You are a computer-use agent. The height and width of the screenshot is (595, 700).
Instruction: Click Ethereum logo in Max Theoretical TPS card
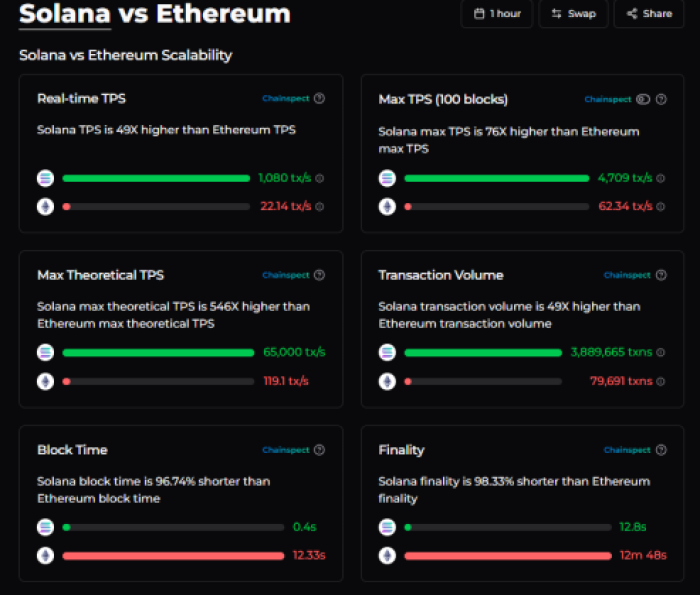pyautogui.click(x=46, y=382)
